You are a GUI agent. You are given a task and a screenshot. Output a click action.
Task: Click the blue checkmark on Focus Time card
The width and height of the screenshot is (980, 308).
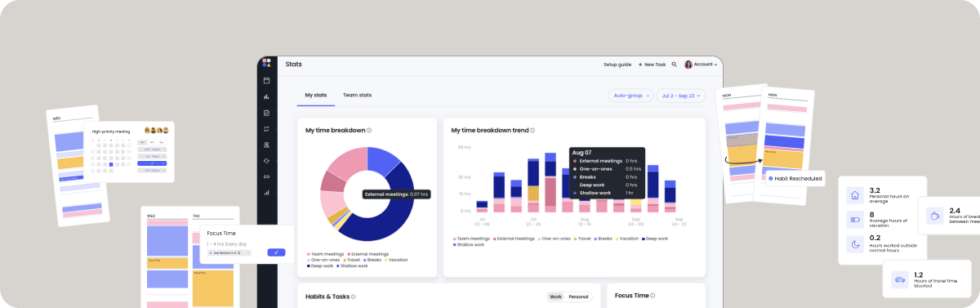pos(276,252)
